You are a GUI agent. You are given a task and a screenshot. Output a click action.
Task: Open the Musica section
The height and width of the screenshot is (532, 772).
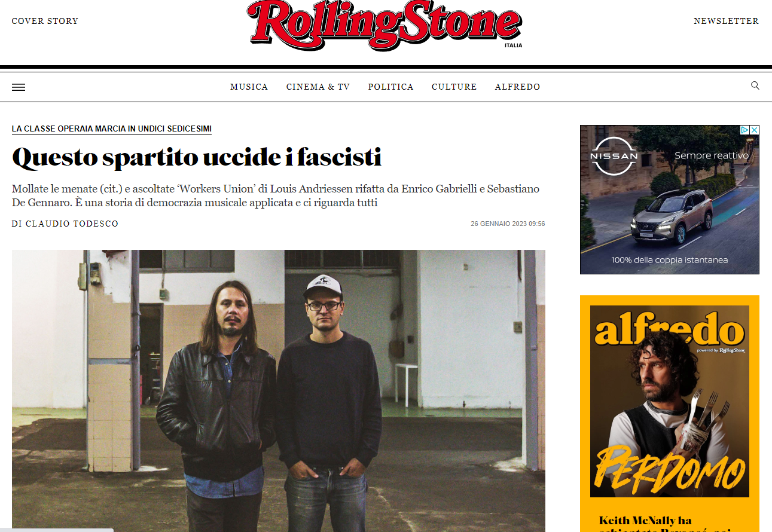tap(249, 87)
